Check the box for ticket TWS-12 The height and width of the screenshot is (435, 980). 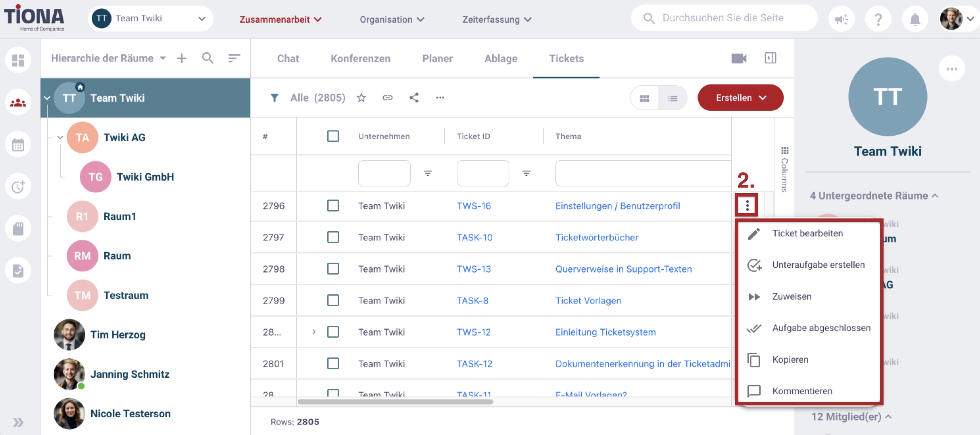tap(333, 332)
